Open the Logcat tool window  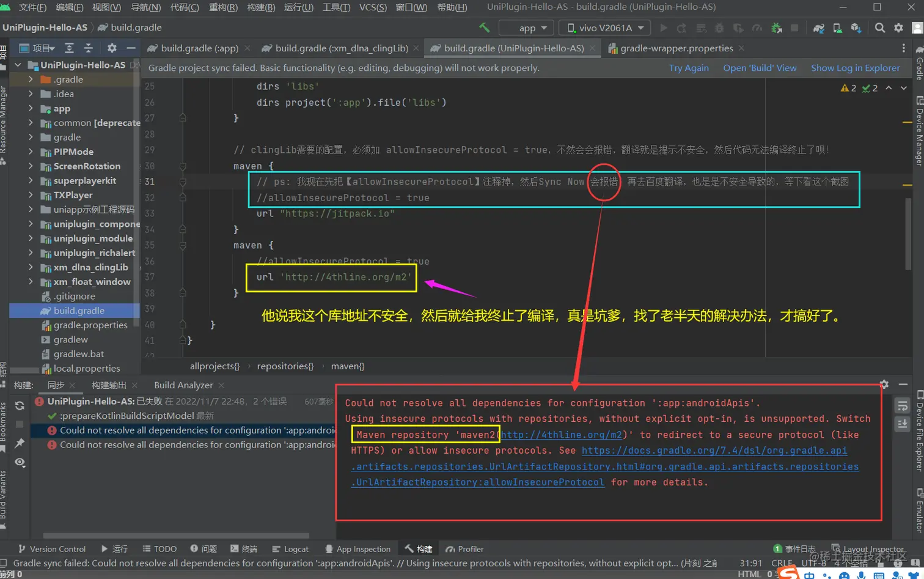click(290, 549)
